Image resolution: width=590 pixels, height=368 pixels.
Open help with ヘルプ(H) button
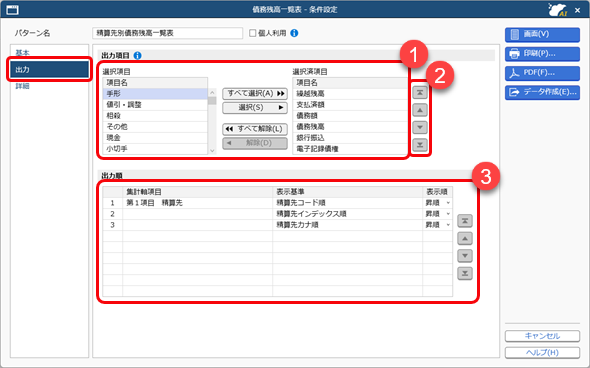pyautogui.click(x=542, y=353)
